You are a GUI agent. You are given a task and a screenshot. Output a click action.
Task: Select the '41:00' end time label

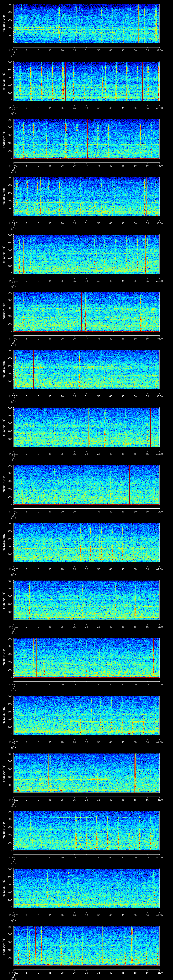(x=159, y=569)
